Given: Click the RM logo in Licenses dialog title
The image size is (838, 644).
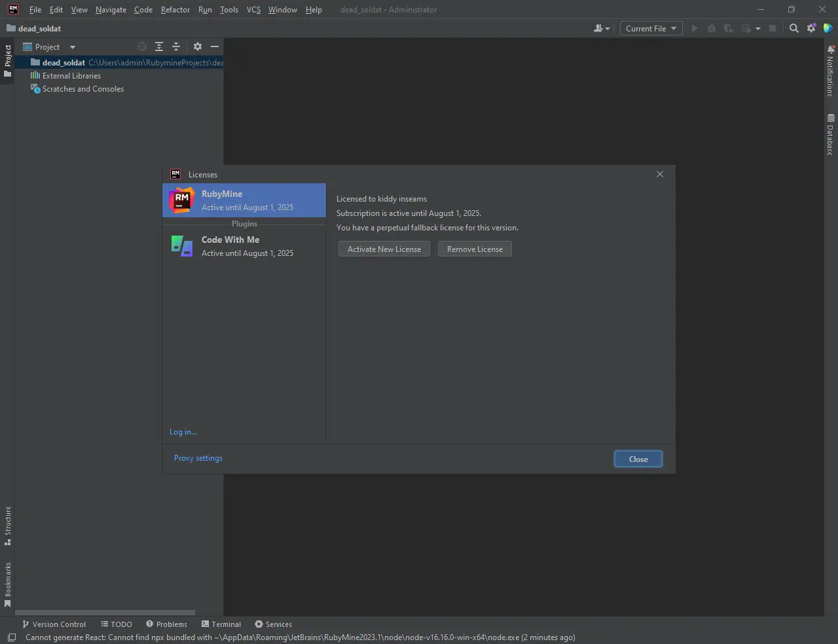Looking at the screenshot, I should tap(175, 174).
